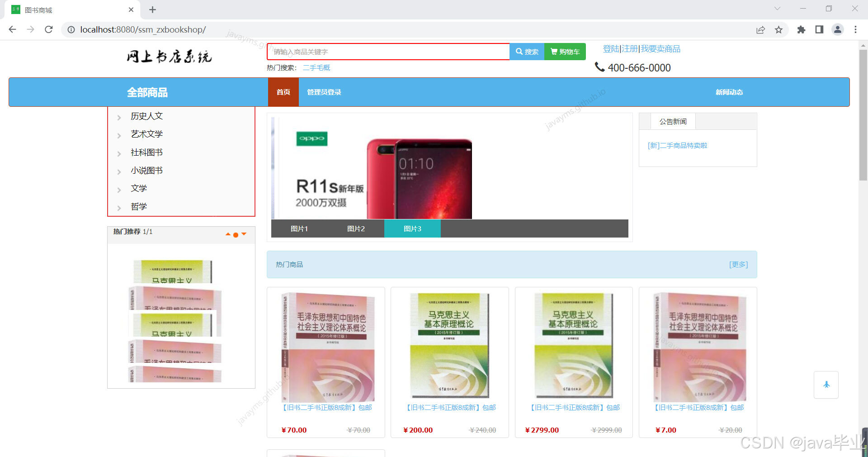The image size is (868, 457).
Task: Expand the 小说图书 category
Action: (x=146, y=171)
